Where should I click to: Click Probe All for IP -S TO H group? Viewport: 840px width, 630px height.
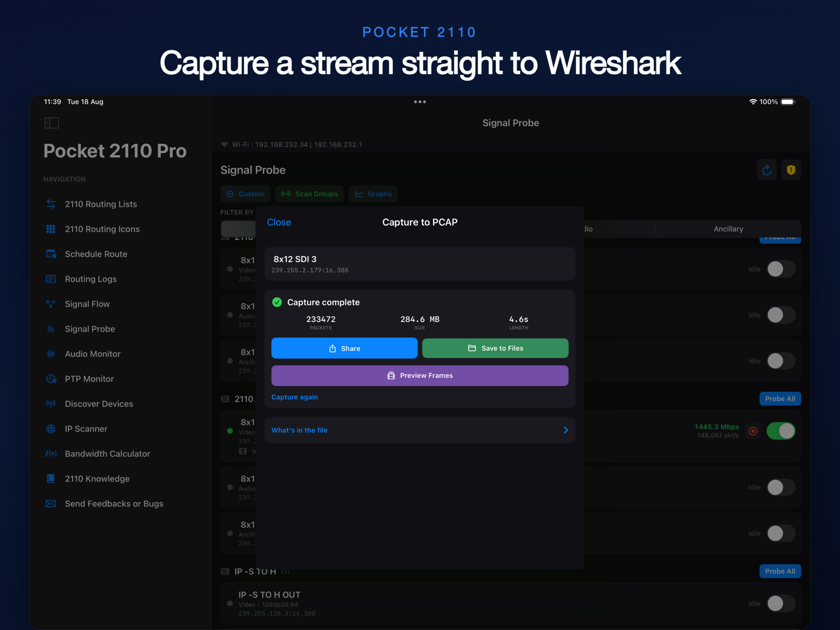[x=780, y=571]
